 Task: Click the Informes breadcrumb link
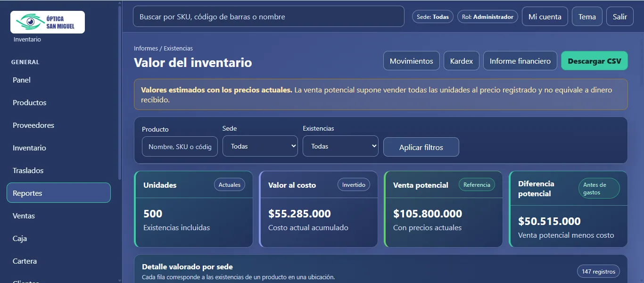(146, 49)
